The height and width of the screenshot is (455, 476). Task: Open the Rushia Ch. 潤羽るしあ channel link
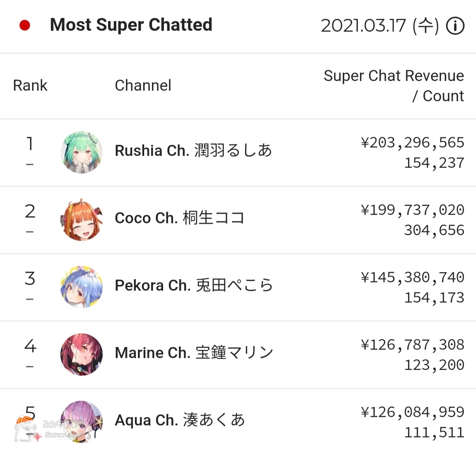coord(193,151)
